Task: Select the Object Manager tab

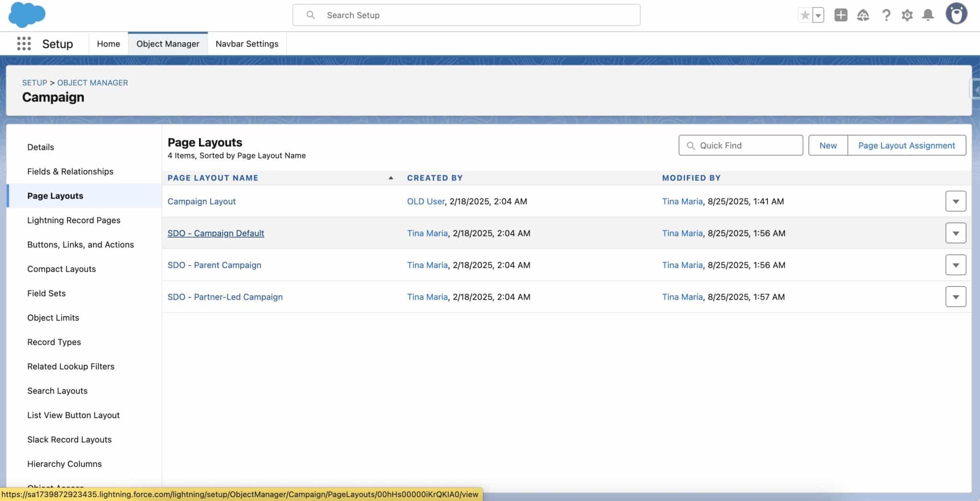Action: pyautogui.click(x=168, y=44)
